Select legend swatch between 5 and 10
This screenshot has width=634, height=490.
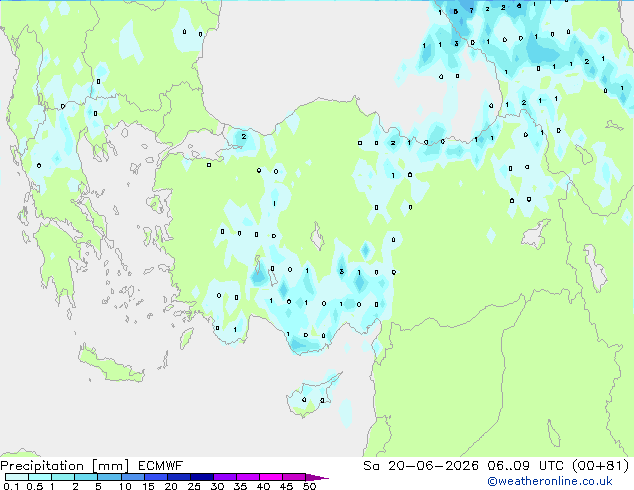point(109,477)
